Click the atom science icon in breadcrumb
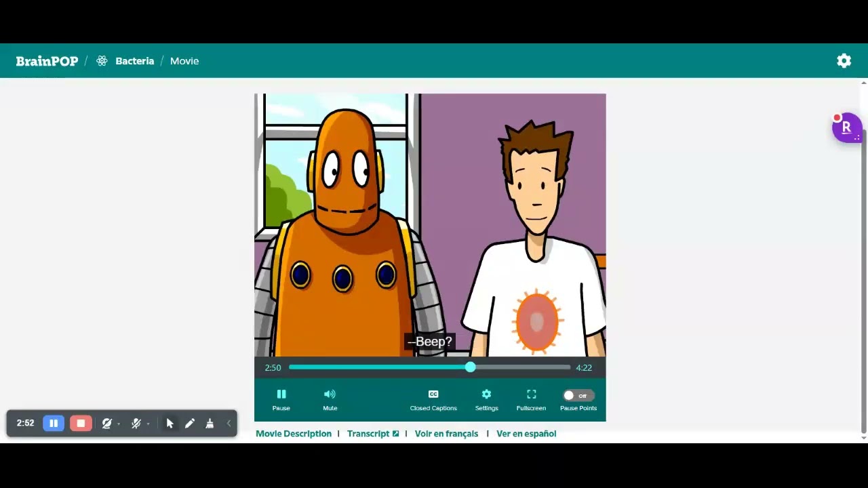 click(x=102, y=61)
